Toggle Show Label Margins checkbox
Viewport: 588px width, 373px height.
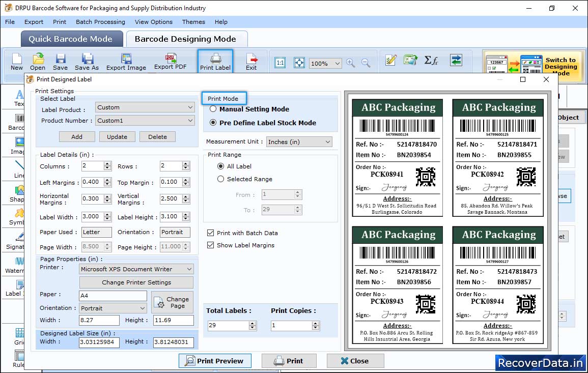coord(210,245)
